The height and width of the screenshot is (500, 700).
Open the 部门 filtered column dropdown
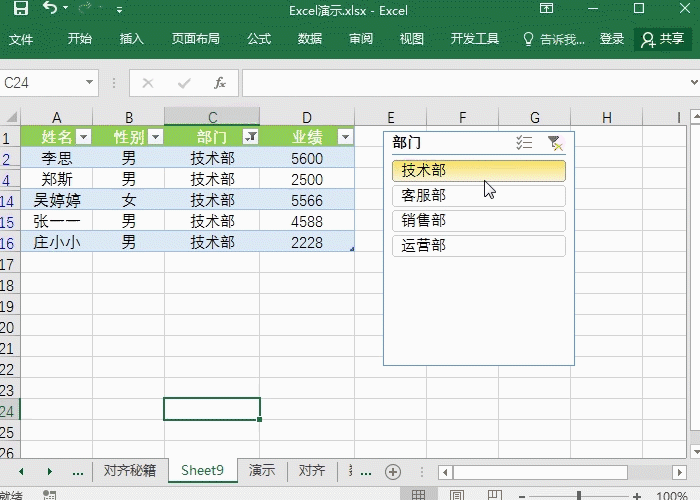(x=250, y=137)
